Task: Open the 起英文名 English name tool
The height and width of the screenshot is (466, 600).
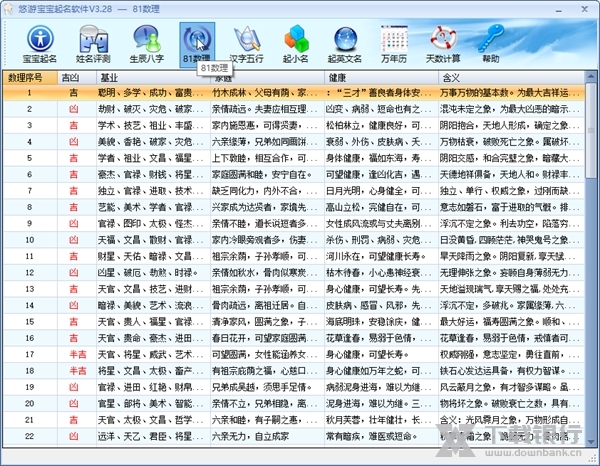Action: pyautogui.click(x=345, y=44)
